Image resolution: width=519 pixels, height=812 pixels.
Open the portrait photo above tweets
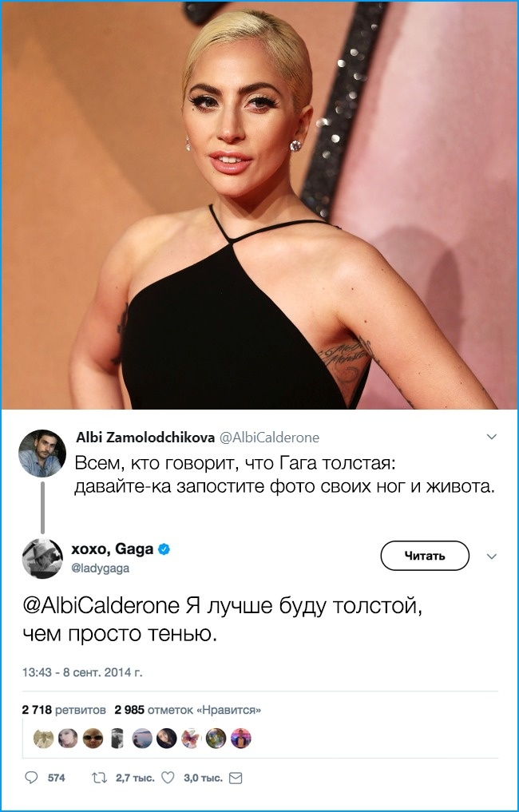point(259,205)
